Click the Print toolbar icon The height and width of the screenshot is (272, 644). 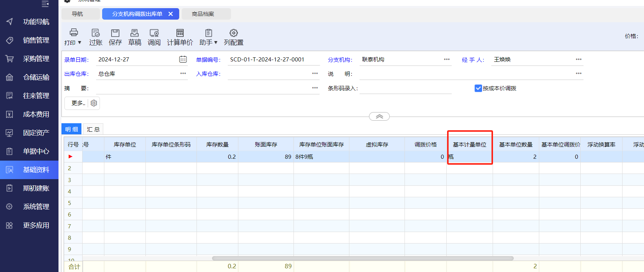pos(74,33)
